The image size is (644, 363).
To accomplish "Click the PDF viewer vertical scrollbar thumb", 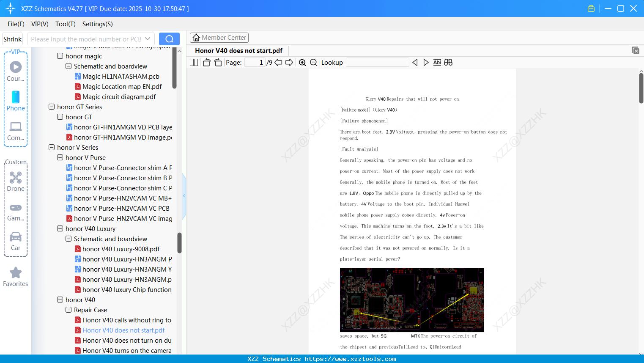I will 641,88.
